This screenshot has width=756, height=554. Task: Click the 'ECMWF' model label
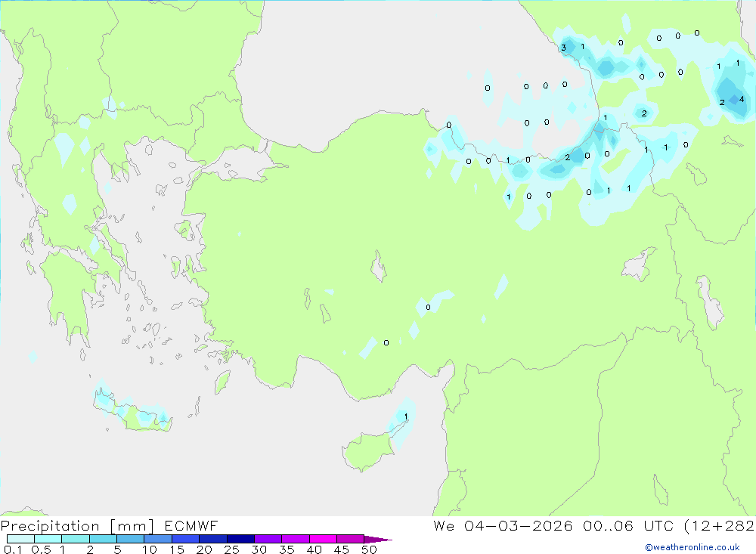pyautogui.click(x=191, y=526)
